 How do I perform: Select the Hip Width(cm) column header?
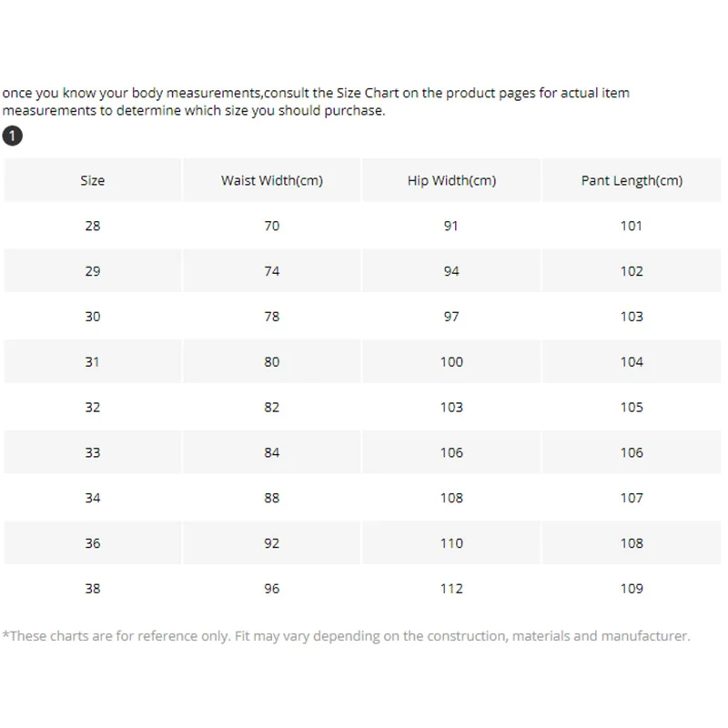coord(451,181)
